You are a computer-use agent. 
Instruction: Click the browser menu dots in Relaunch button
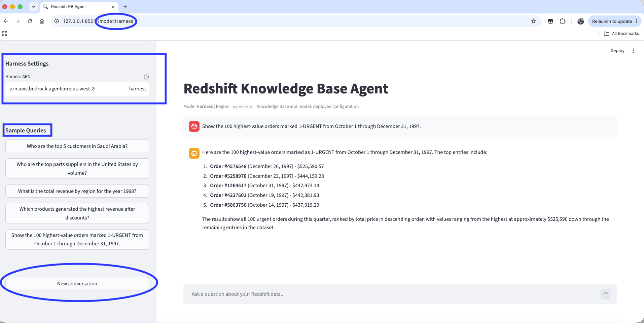coord(636,21)
